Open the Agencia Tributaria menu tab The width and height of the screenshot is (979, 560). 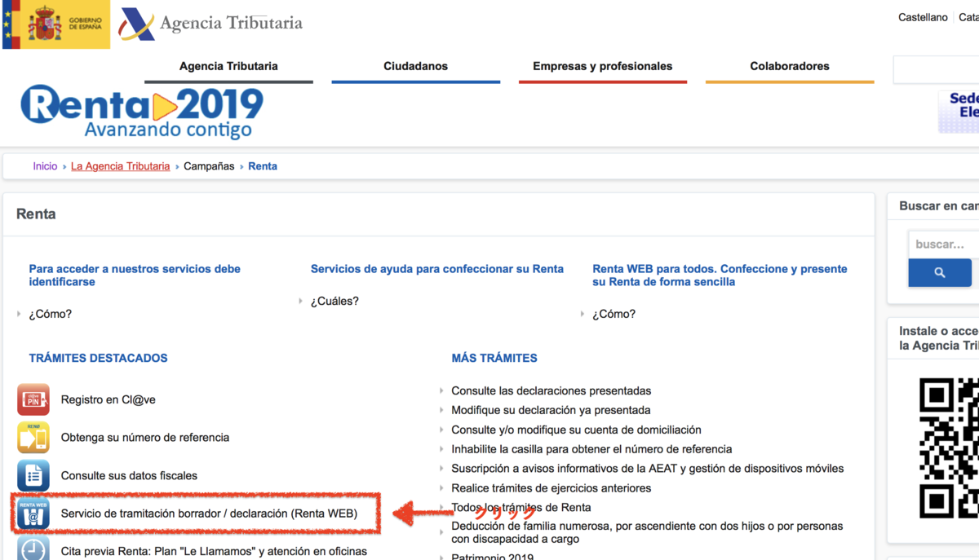pyautogui.click(x=228, y=67)
